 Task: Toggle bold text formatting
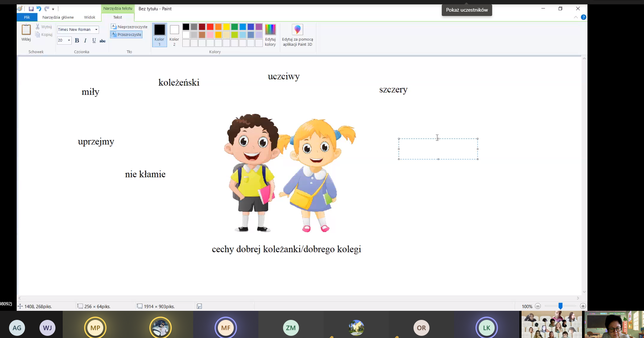[77, 41]
